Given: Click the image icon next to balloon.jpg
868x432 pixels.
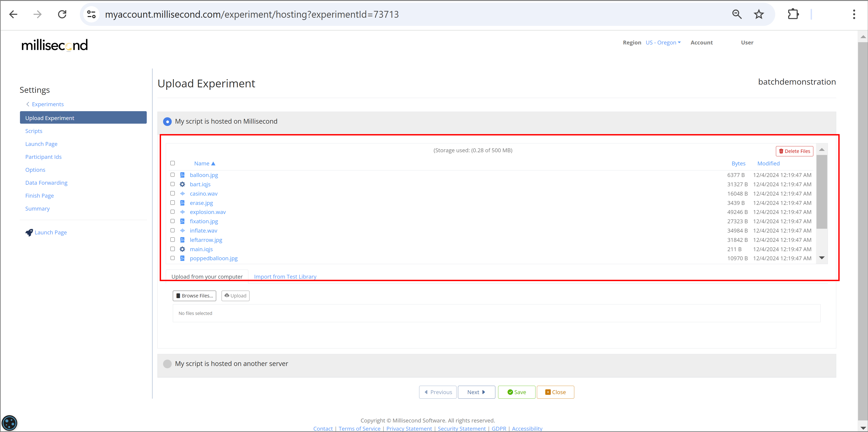Looking at the screenshot, I should pyautogui.click(x=182, y=175).
